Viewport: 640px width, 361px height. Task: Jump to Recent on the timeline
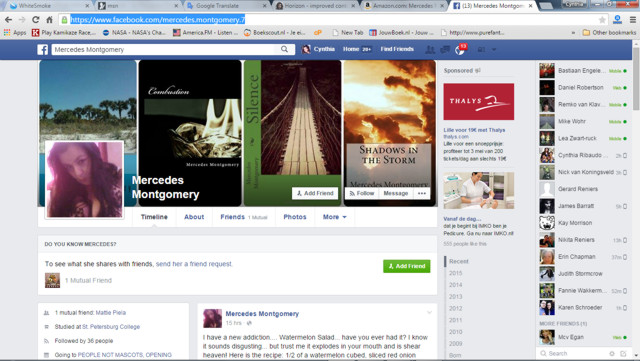459,261
